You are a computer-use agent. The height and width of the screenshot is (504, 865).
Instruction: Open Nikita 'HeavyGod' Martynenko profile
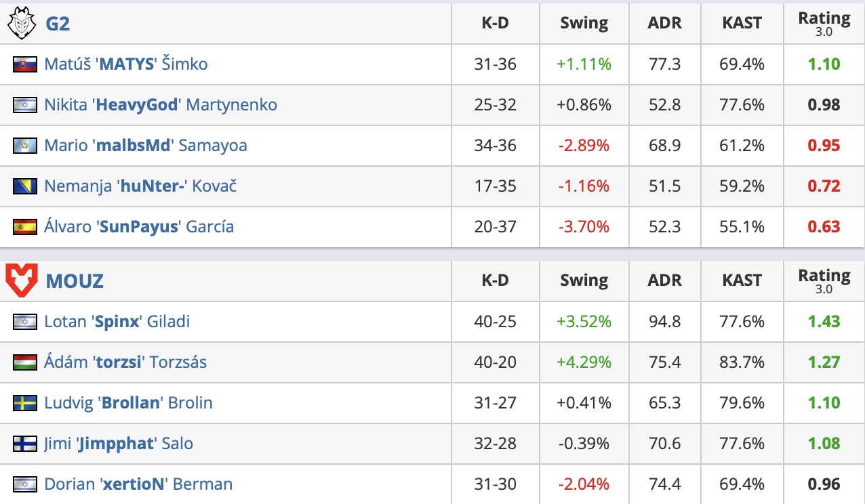[x=161, y=105]
